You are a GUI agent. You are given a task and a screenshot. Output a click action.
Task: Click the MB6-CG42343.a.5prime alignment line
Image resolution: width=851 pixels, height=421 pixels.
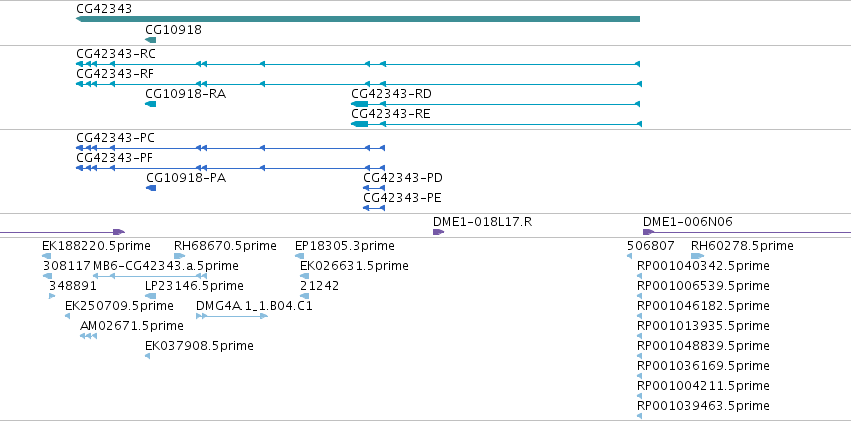pos(150,276)
